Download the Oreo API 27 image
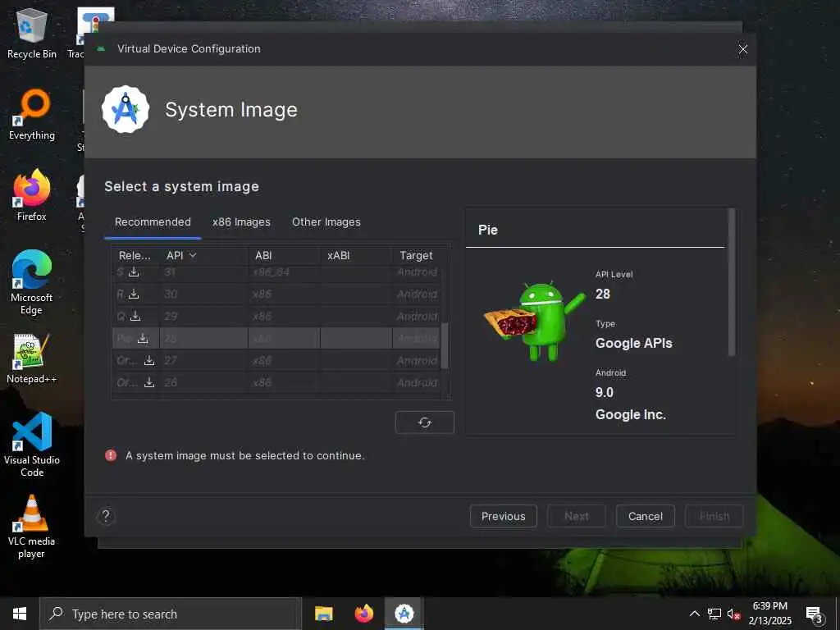 pyautogui.click(x=149, y=361)
